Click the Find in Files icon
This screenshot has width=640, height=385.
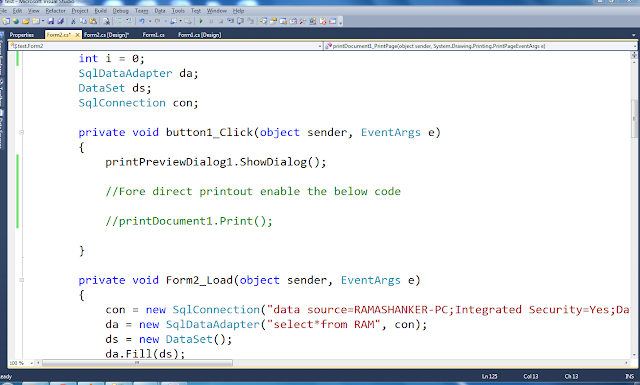[106, 21]
